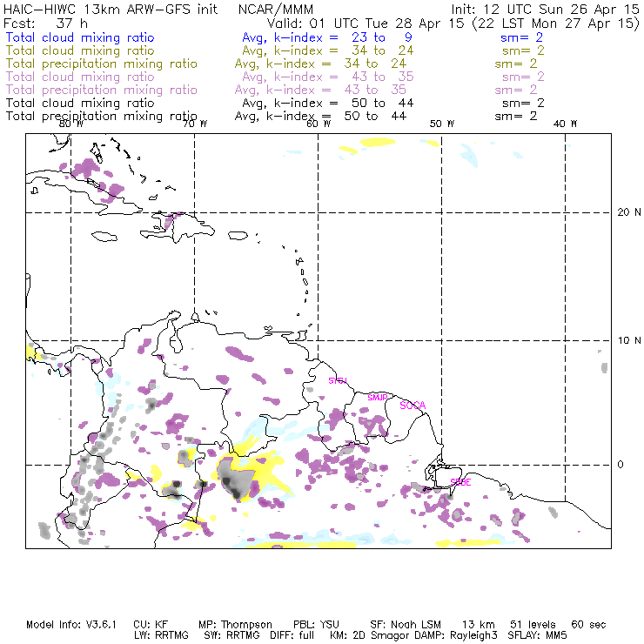Click the '51 levels' text
The width and height of the screenshot is (644, 644).
click(x=533, y=625)
